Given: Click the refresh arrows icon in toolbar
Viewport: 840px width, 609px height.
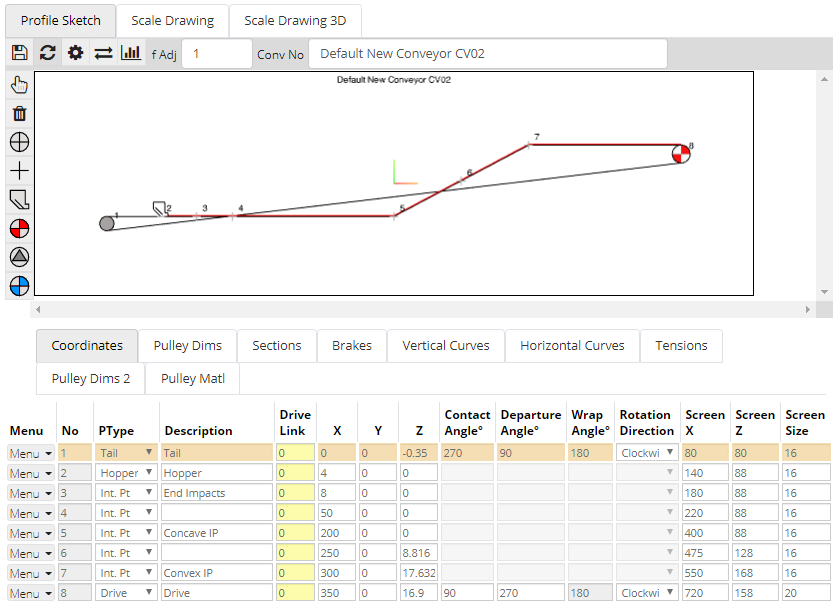Looking at the screenshot, I should tap(47, 53).
